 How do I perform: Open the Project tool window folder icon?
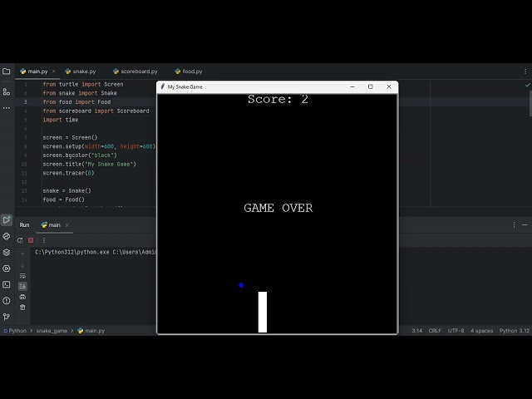coord(6,71)
